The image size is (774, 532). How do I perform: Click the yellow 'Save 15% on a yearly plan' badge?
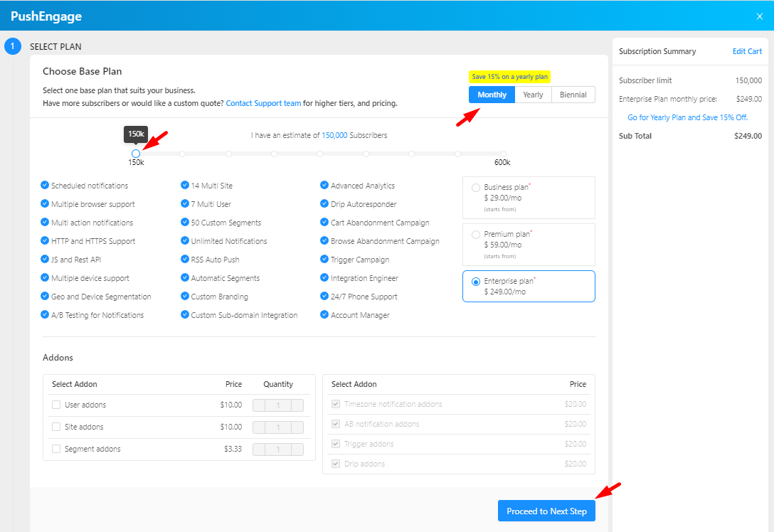pos(509,77)
